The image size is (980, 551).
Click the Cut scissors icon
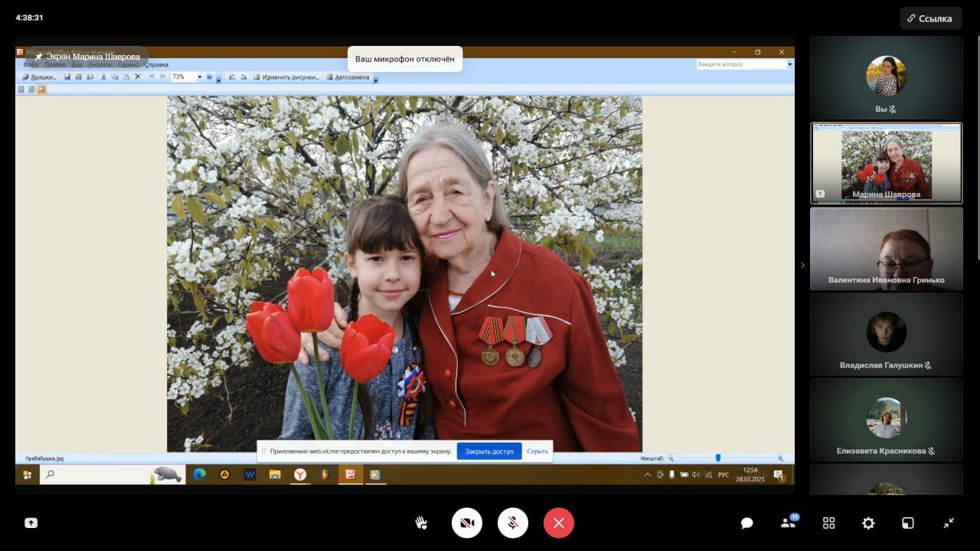(103, 77)
